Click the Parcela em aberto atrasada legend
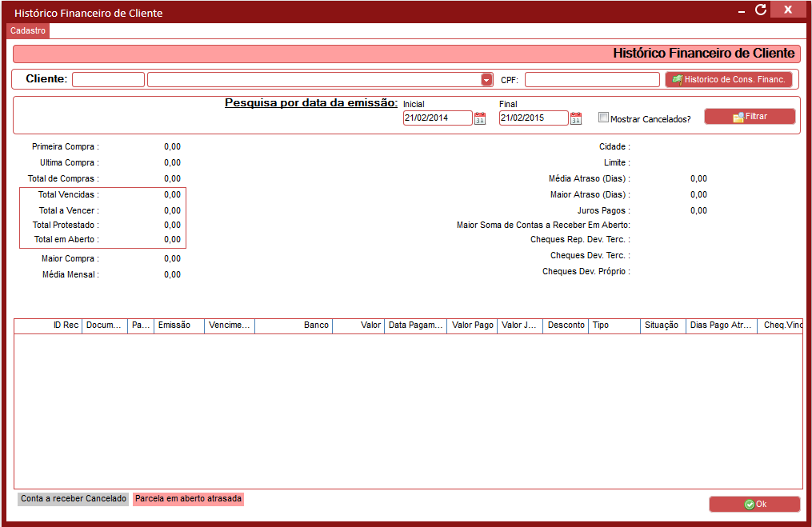 (x=189, y=498)
